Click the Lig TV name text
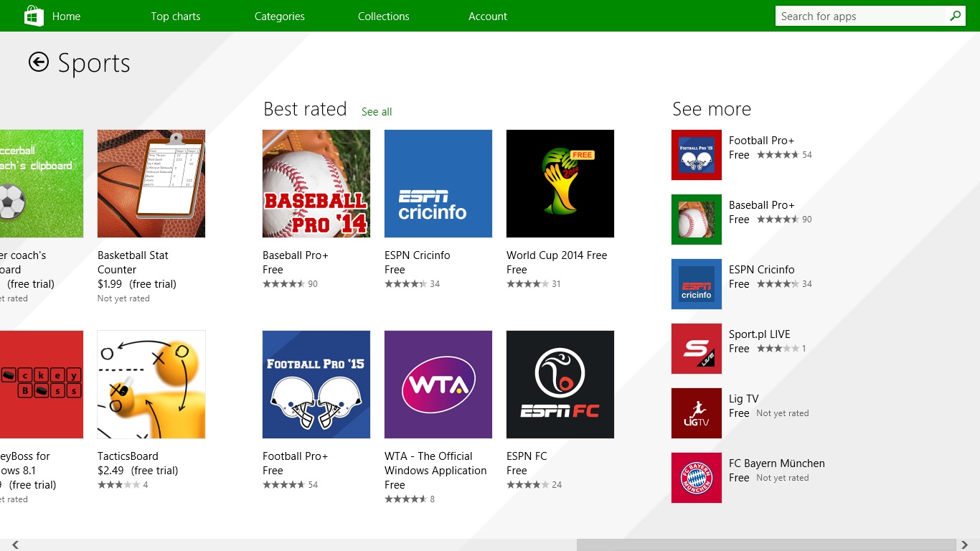The height and width of the screenshot is (551, 980). click(744, 399)
